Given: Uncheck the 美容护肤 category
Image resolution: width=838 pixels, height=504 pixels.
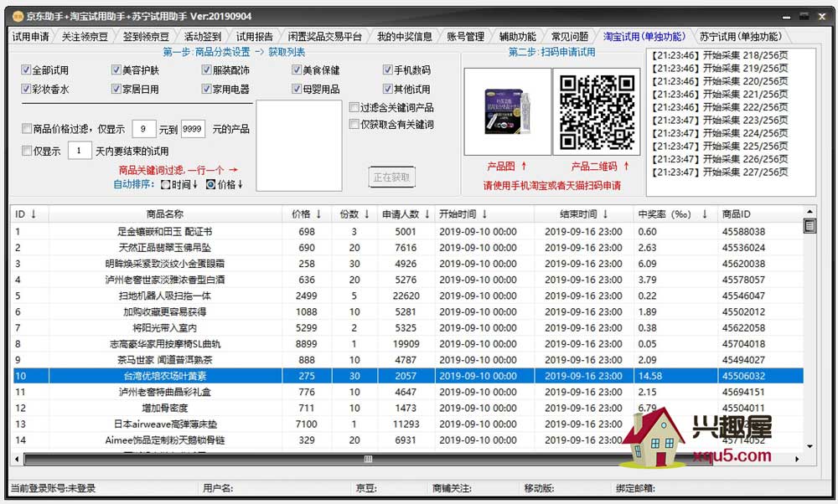Looking at the screenshot, I should [116, 70].
